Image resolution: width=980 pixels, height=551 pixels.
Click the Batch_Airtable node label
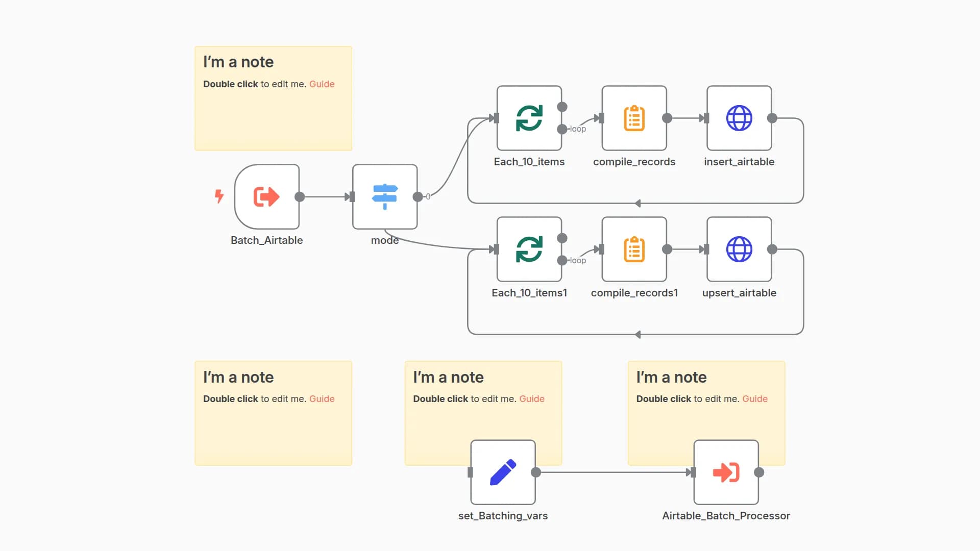[266, 240]
